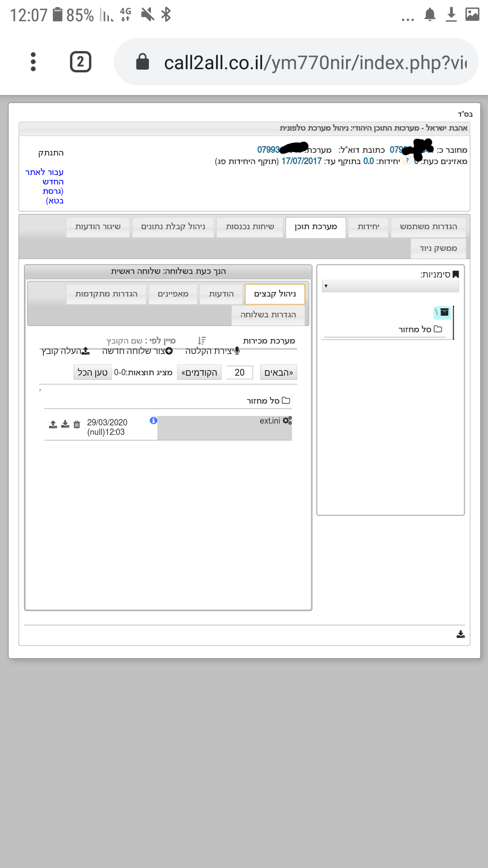Click the results-per-page field showing 20
This screenshot has width=488, height=868.
(x=239, y=373)
